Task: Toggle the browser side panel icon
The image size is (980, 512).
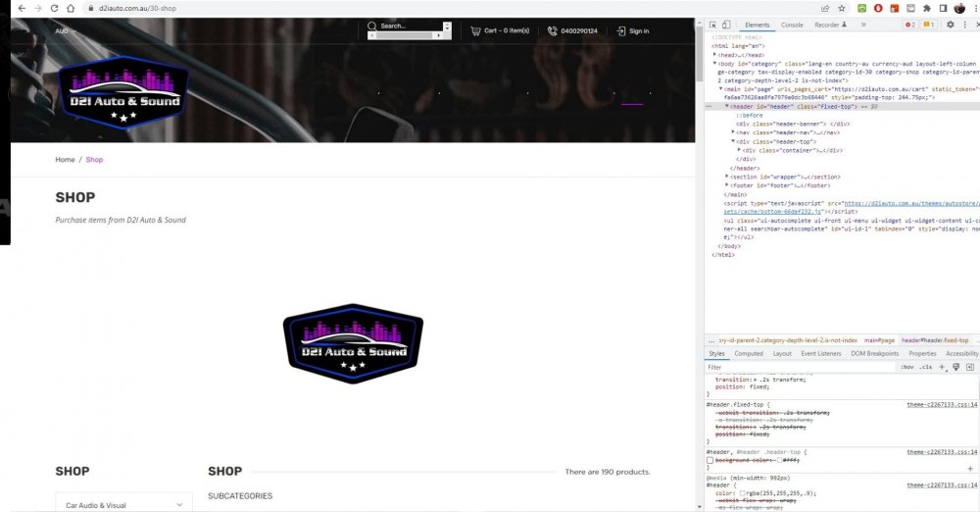Action: click(x=943, y=8)
